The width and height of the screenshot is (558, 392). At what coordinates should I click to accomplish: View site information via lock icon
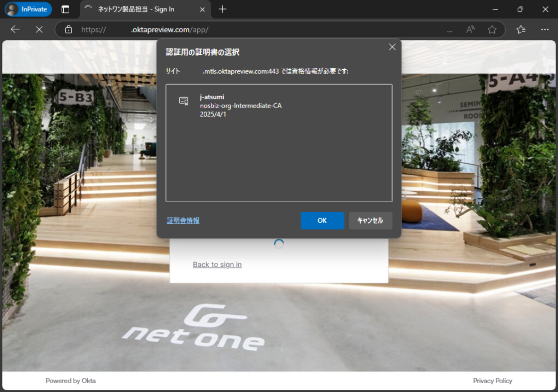click(x=69, y=29)
